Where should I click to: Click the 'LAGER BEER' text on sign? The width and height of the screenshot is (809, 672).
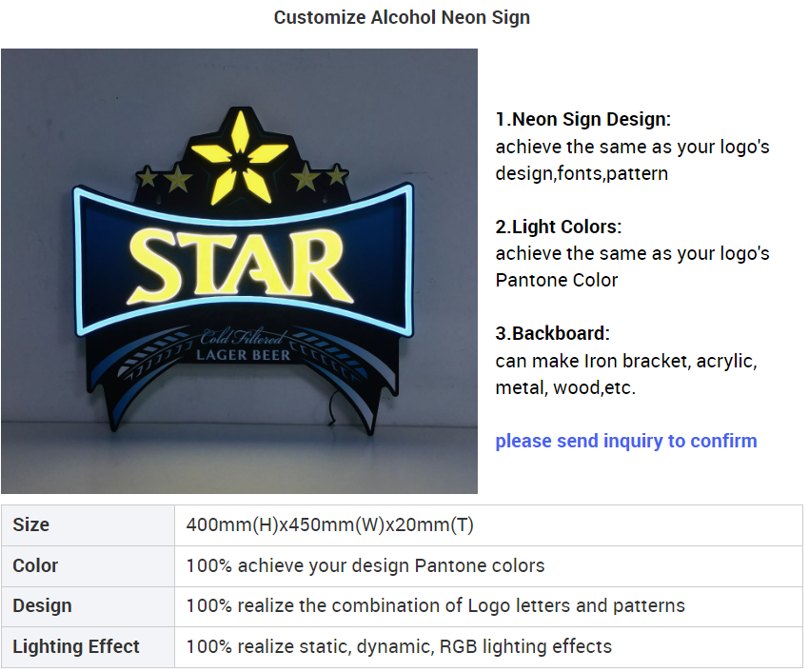pos(243,355)
